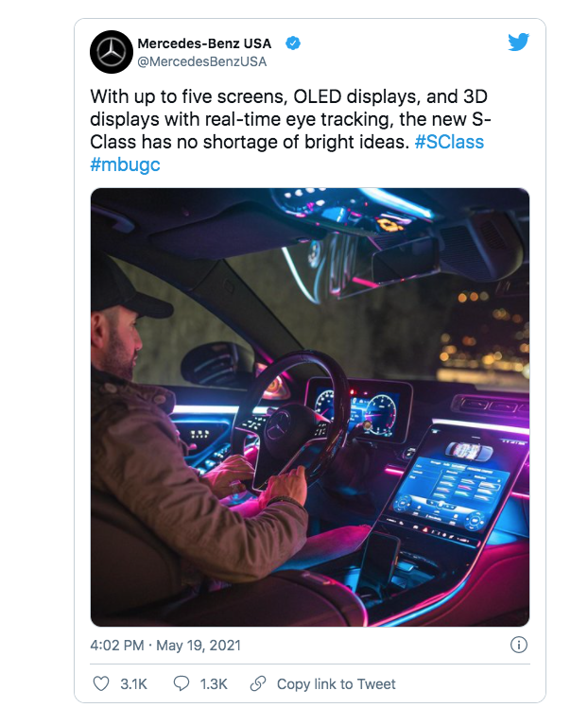Like the tweet with the heart icon

103,683
